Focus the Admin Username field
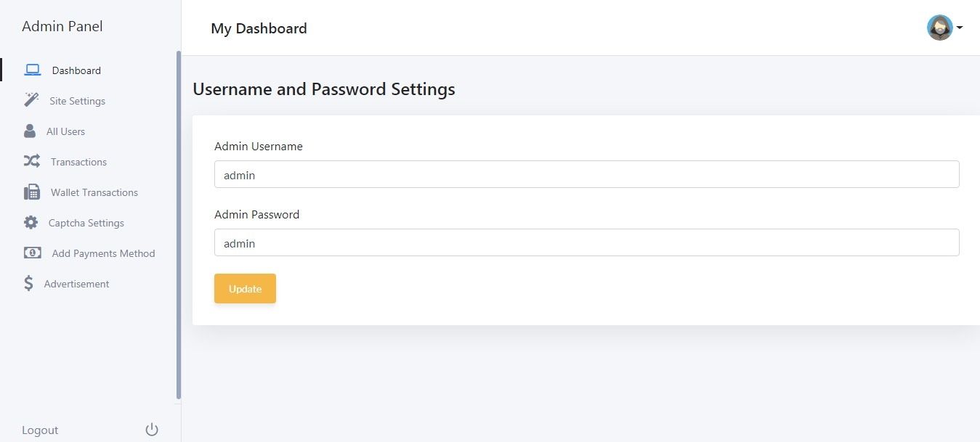The height and width of the screenshot is (442, 980). pyautogui.click(x=587, y=174)
